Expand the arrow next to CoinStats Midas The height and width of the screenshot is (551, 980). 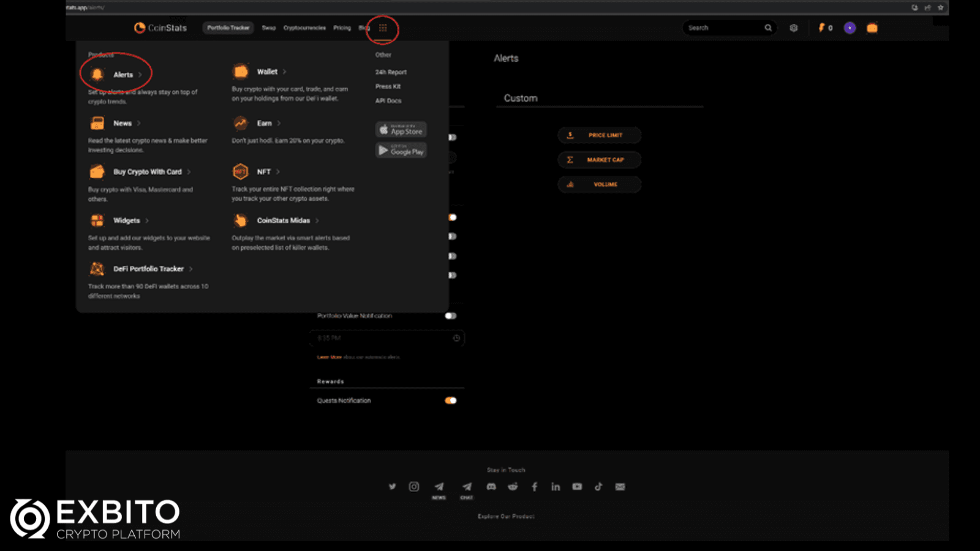317,220
